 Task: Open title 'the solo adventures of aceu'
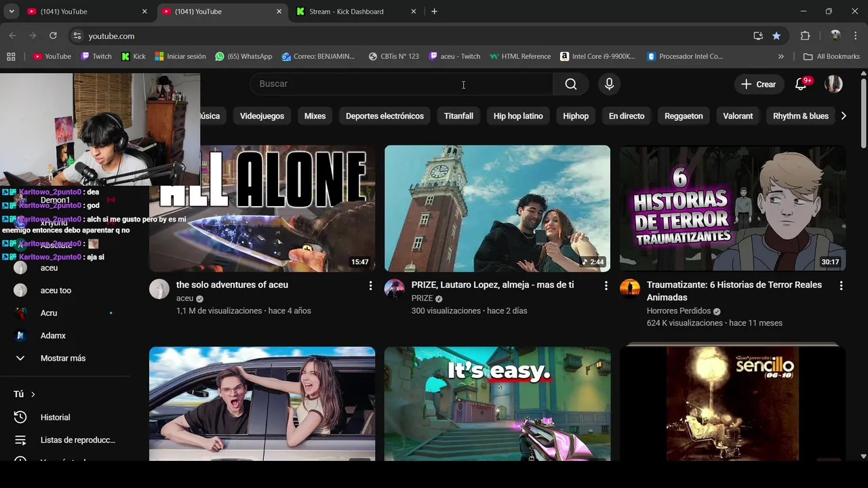pos(232,285)
